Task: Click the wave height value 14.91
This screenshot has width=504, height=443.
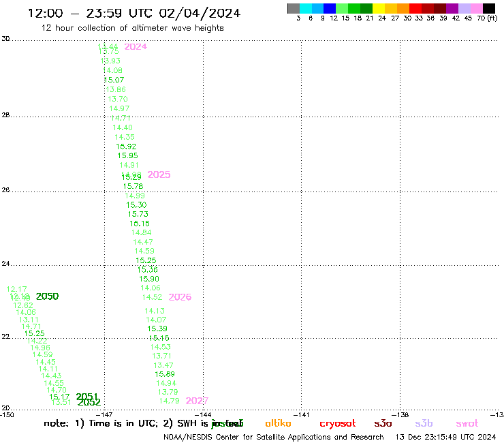Action: 129,166
